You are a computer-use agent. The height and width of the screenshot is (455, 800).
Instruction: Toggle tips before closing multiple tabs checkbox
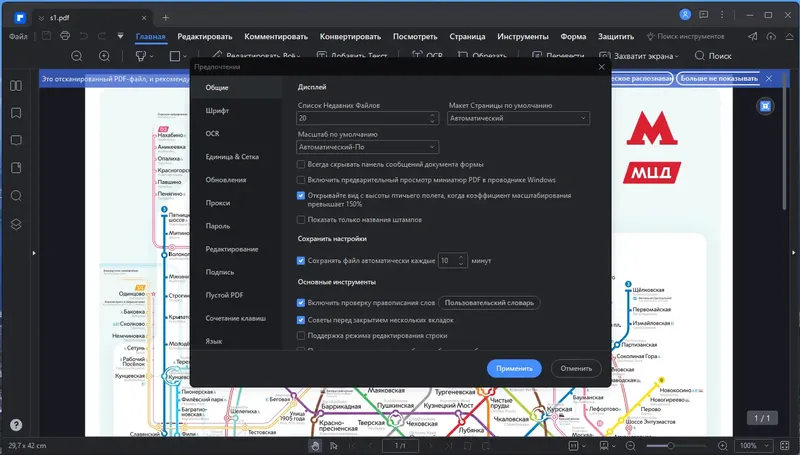tap(301, 320)
